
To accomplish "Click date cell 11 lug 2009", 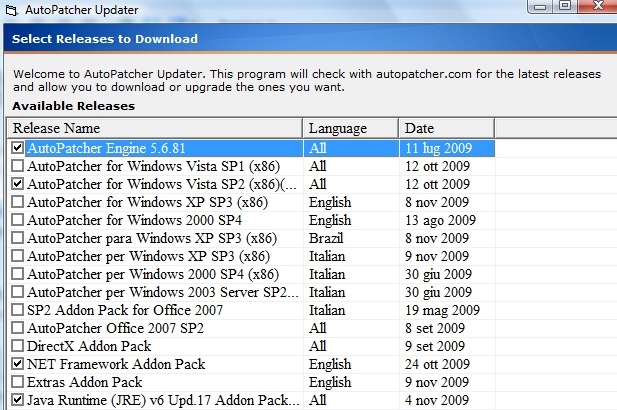I will (x=438, y=148).
